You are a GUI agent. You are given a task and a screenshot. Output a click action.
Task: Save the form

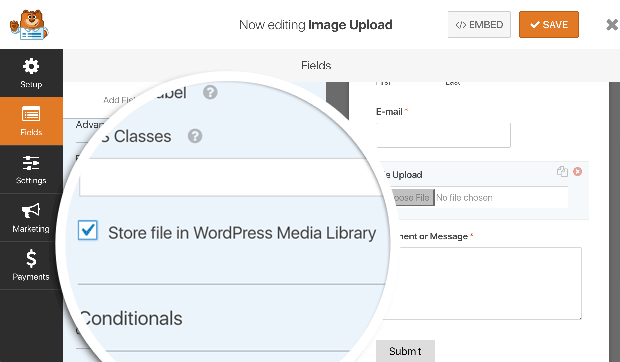pos(549,25)
